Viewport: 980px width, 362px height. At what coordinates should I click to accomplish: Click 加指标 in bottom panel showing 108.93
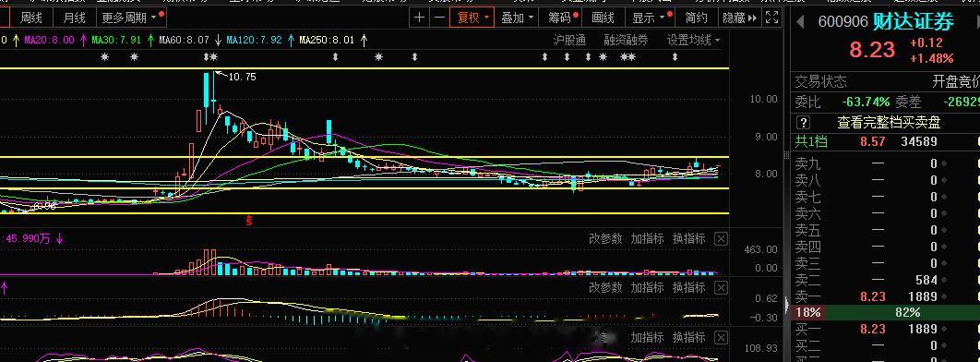(647, 338)
